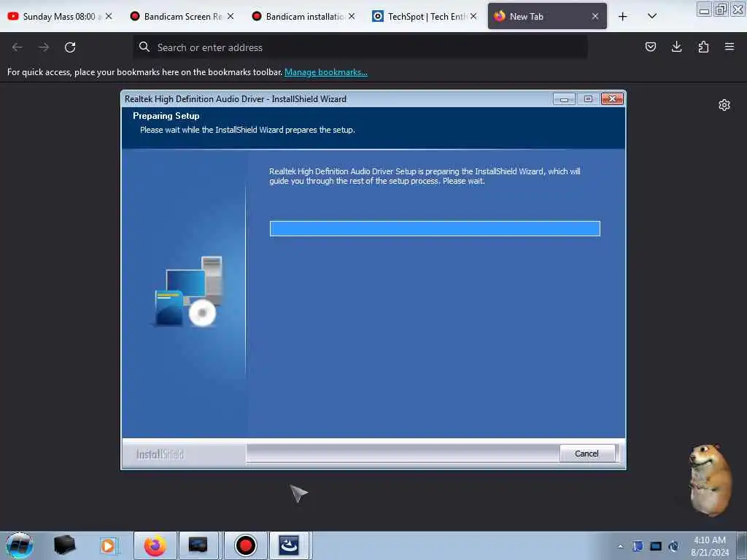747x560 pixels.
Task: Open the dark monitor taskbar app
Action: (198, 545)
